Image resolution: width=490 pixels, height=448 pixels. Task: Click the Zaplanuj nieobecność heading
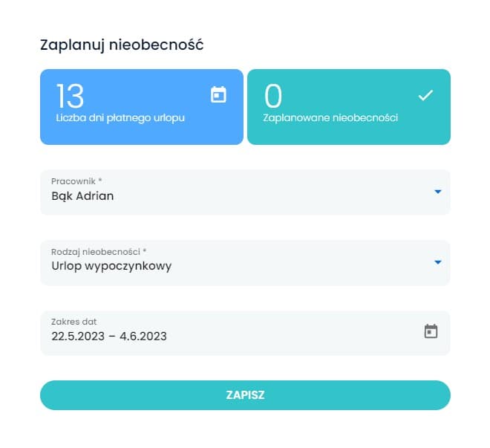pyautogui.click(x=122, y=45)
